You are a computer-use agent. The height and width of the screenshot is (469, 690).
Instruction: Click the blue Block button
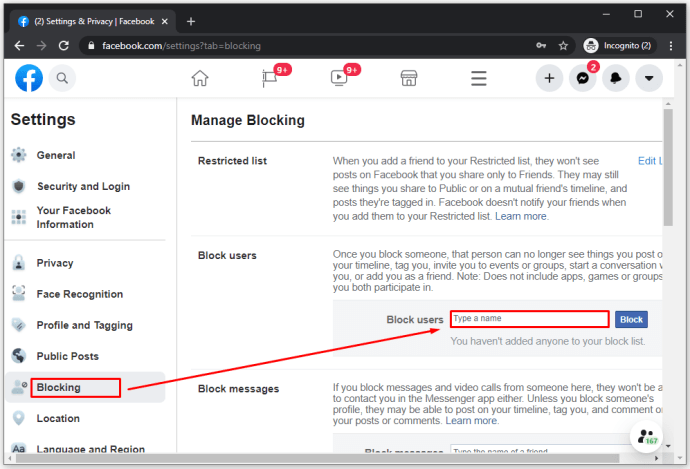coord(631,319)
